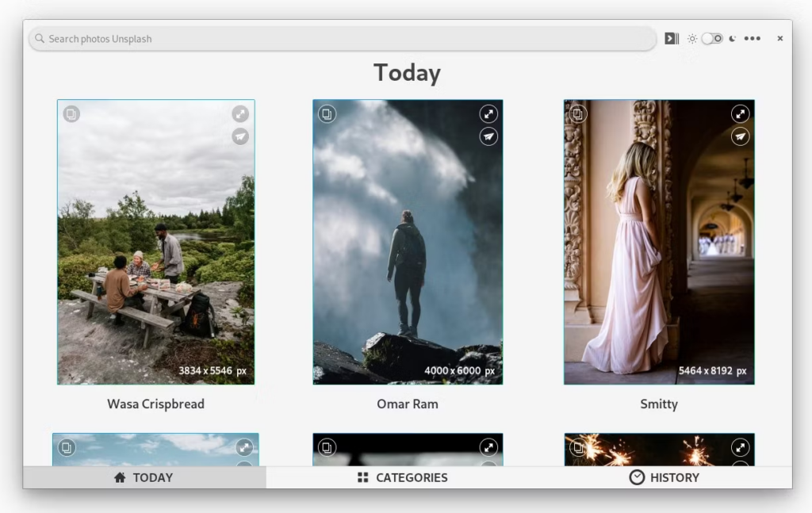Viewport: 812px width, 513px height.
Task: Switch to the HISTORY tab
Action: click(665, 477)
